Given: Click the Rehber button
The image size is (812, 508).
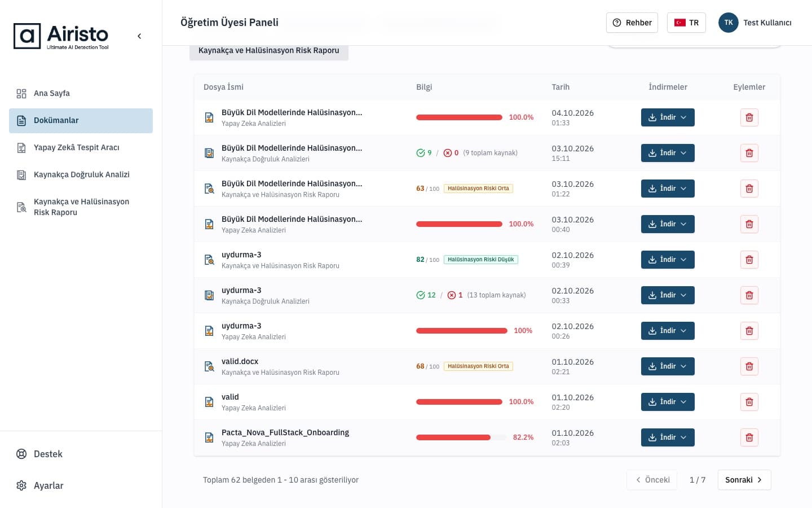Looking at the screenshot, I should tap(632, 23).
